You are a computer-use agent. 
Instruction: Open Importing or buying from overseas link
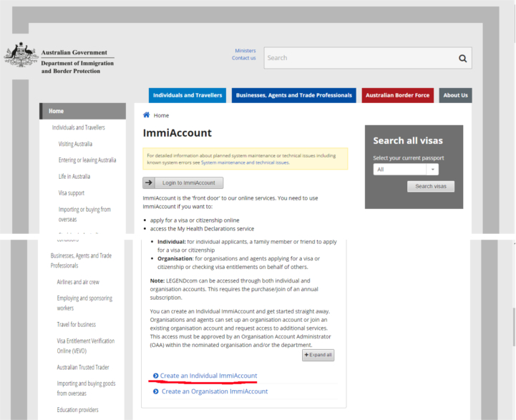(84, 215)
